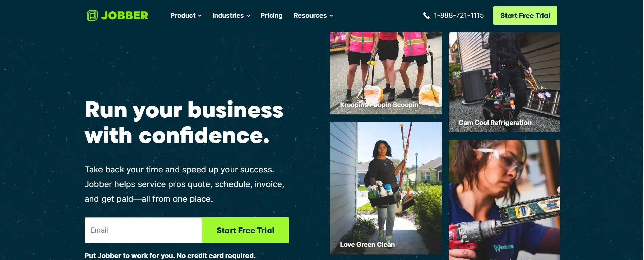
Task: Click Start Free Trial in the header
Action: coord(525,16)
